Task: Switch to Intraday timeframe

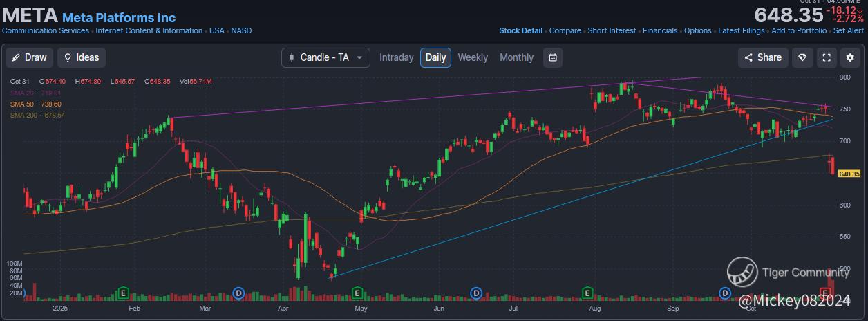Action: pyautogui.click(x=397, y=57)
